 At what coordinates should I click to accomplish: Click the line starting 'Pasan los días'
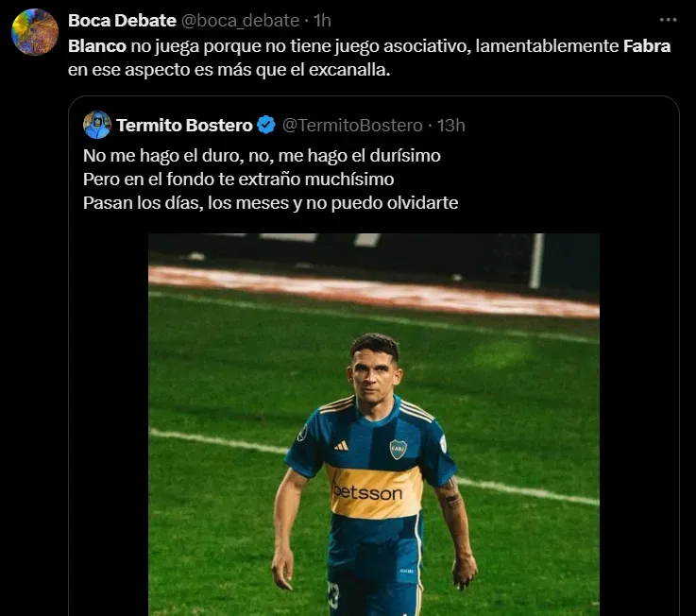point(270,202)
